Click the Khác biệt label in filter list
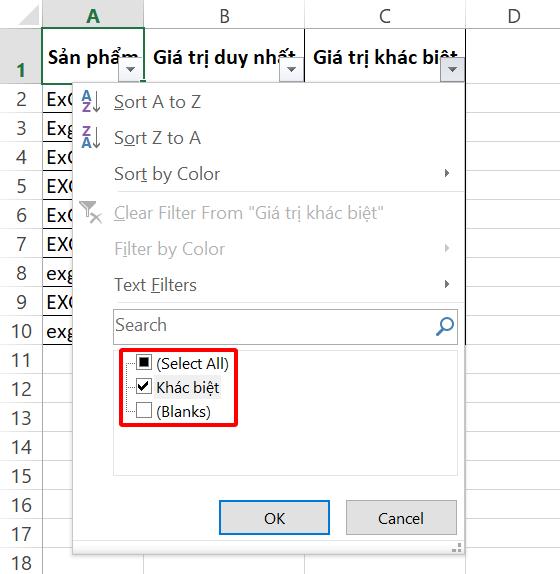Viewport: 560px width, 574px height. [187, 387]
